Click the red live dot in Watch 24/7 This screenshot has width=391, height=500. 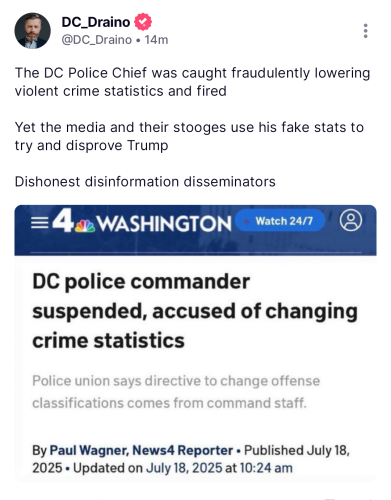coord(247,222)
